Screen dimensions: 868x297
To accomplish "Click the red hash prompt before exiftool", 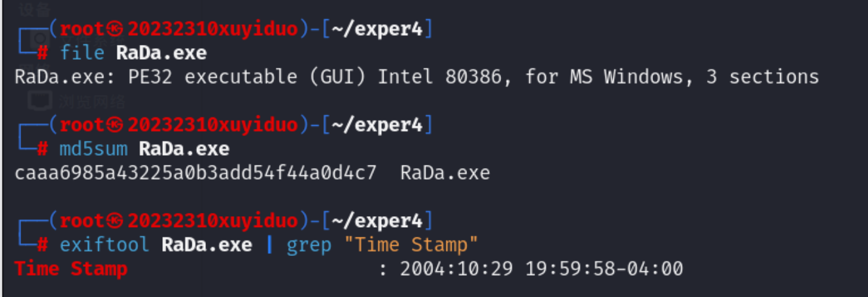I will click(42, 244).
